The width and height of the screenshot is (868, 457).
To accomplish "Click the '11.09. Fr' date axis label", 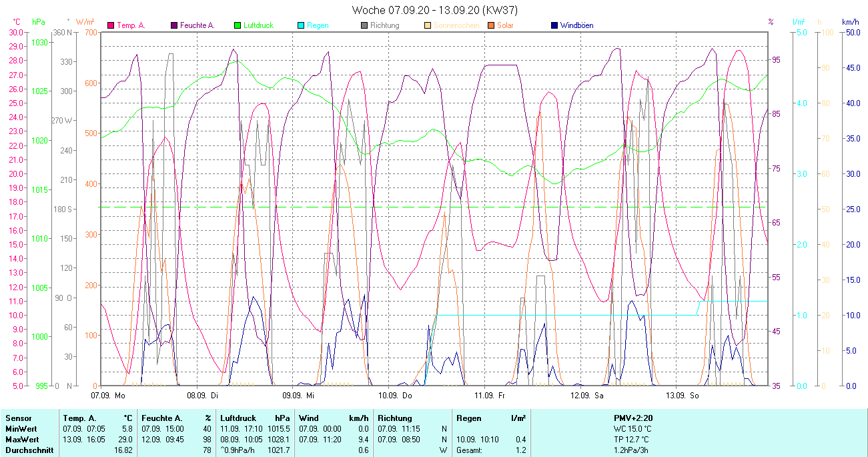I will (490, 395).
